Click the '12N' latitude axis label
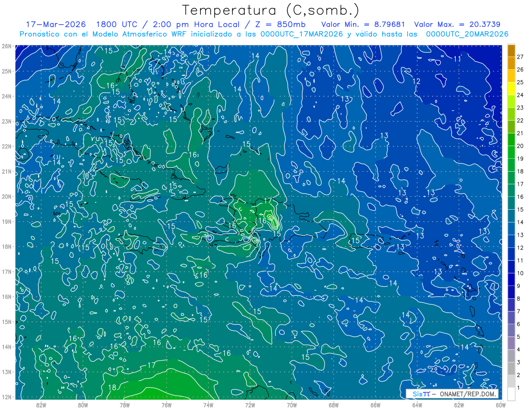The image size is (532, 411). point(6,397)
